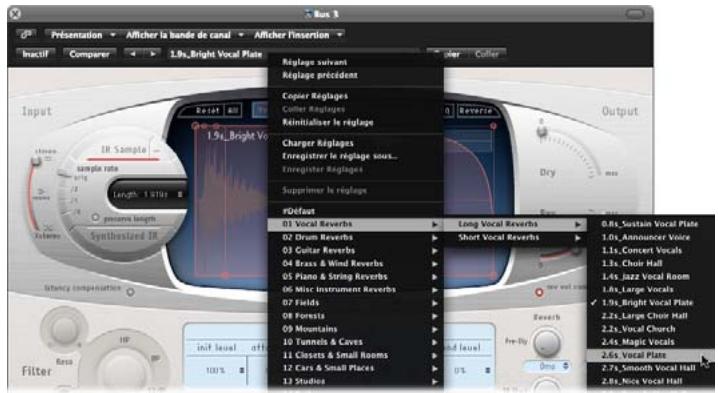Select checked 1.9s_Bright Vocal Plate preset
Screen dimensions: 718x393
(651, 303)
